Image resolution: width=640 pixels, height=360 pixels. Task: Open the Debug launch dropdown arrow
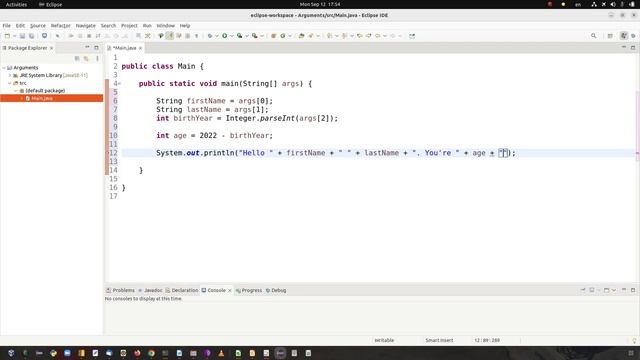click(217, 36)
